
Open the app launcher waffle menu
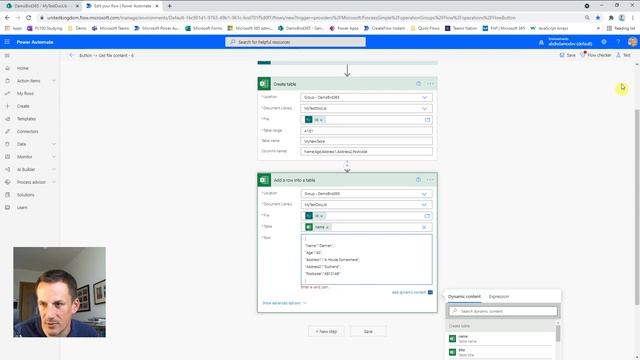(7, 42)
